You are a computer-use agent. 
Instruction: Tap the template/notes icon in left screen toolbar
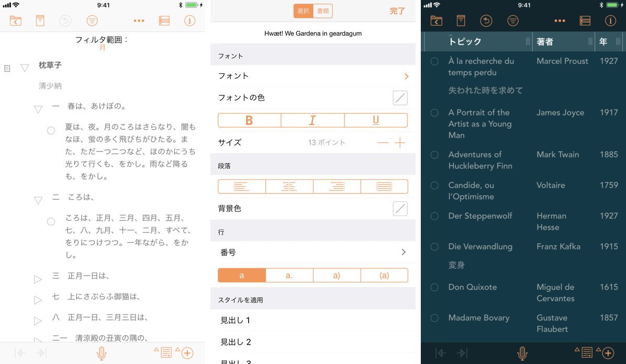(40, 20)
